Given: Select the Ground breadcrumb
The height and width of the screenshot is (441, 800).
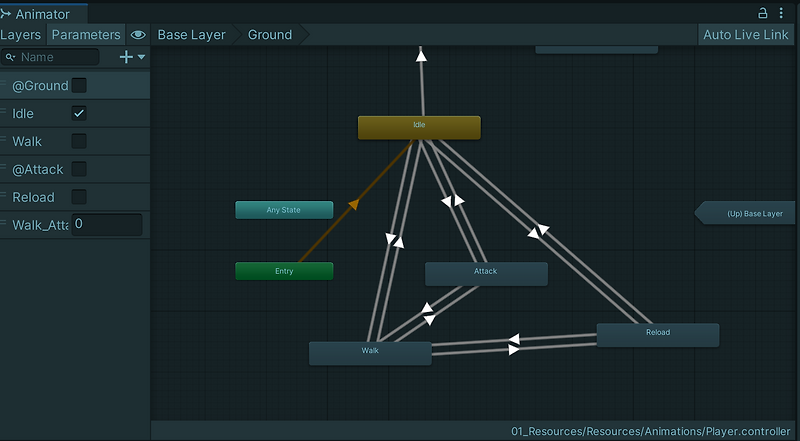Looking at the screenshot, I should [x=270, y=35].
